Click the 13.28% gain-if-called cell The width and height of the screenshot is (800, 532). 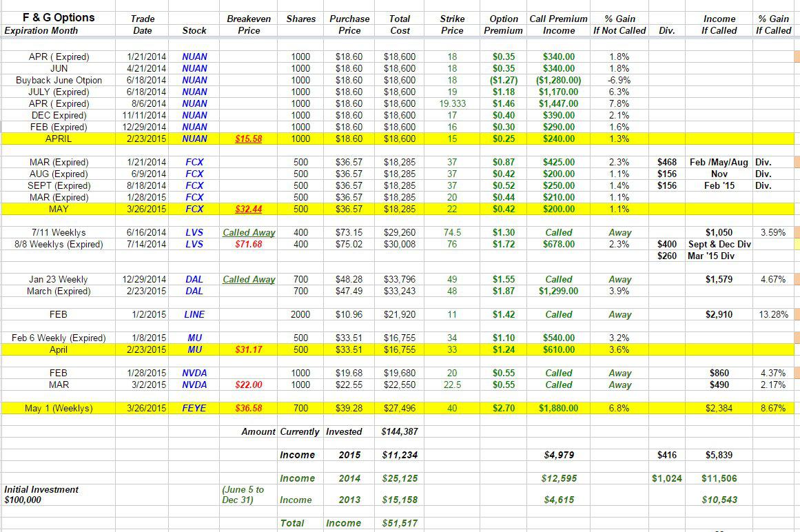pyautogui.click(x=773, y=315)
